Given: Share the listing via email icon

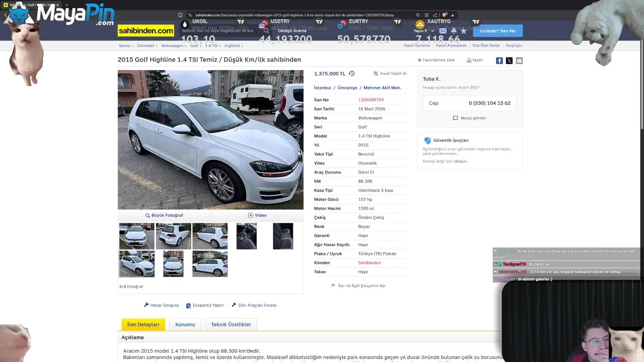Looking at the screenshot, I should tap(519, 60).
